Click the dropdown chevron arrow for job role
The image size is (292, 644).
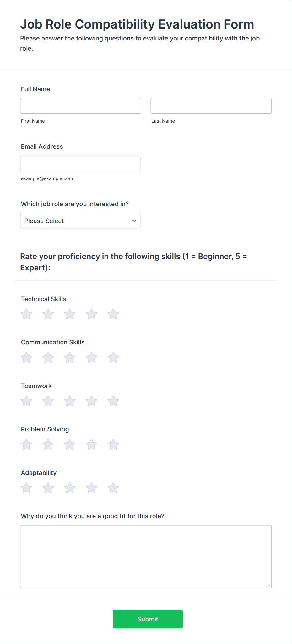tap(134, 221)
